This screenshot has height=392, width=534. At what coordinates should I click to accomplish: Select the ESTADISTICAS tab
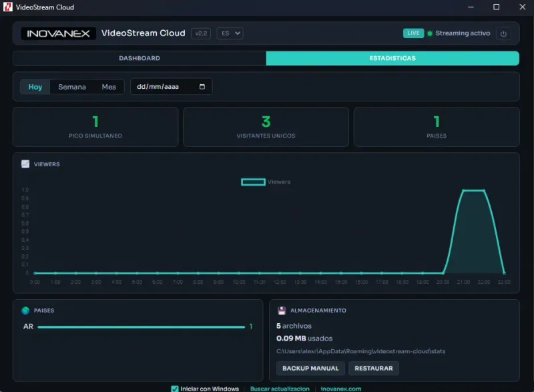click(x=392, y=58)
